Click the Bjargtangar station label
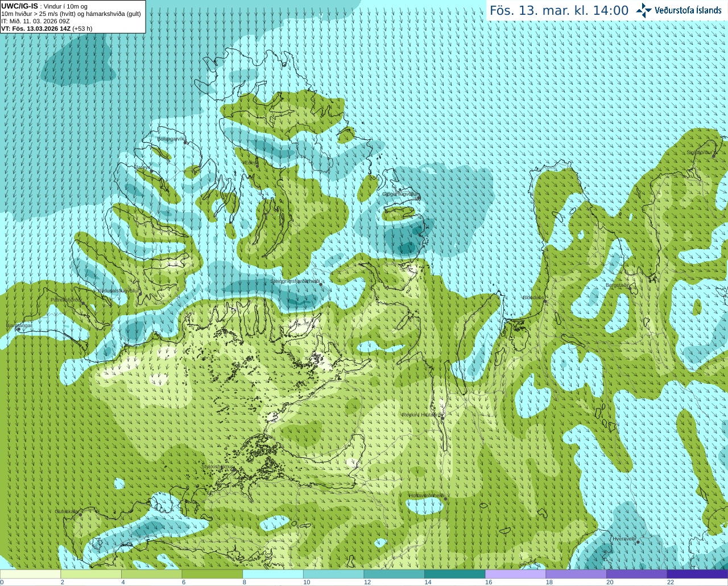The height and width of the screenshot is (586, 728). (19, 325)
